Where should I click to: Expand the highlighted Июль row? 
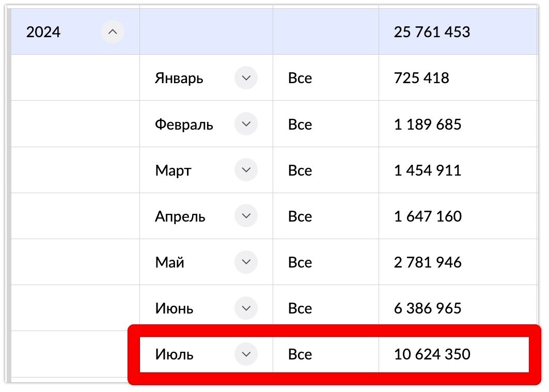[x=246, y=354]
